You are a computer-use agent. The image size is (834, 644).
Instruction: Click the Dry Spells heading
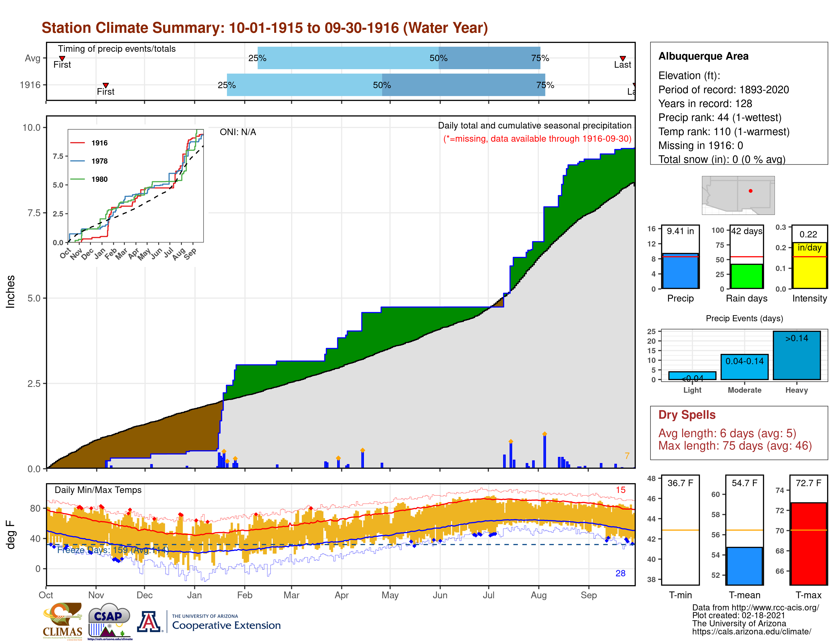687,415
